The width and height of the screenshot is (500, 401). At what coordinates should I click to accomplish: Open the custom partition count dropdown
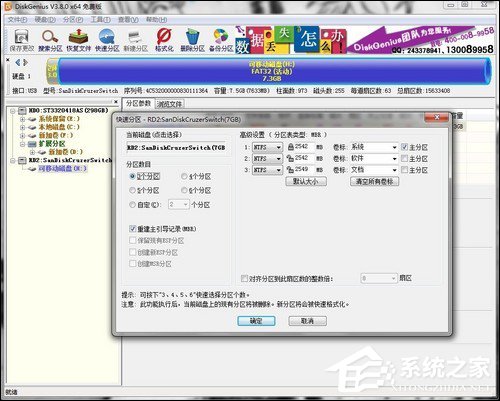[x=186, y=204]
